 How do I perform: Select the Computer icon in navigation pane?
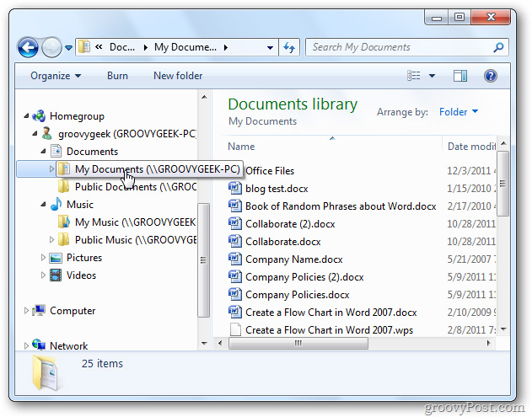tap(39, 311)
